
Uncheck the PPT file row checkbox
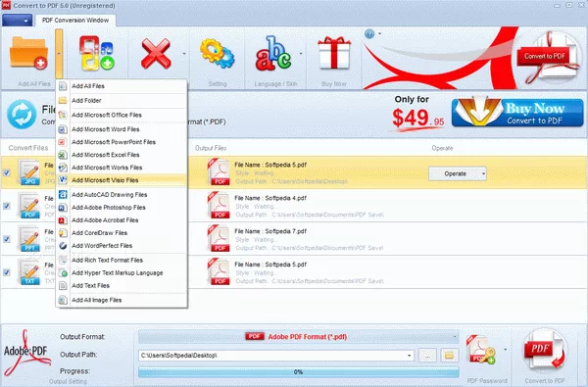[x=7, y=239]
